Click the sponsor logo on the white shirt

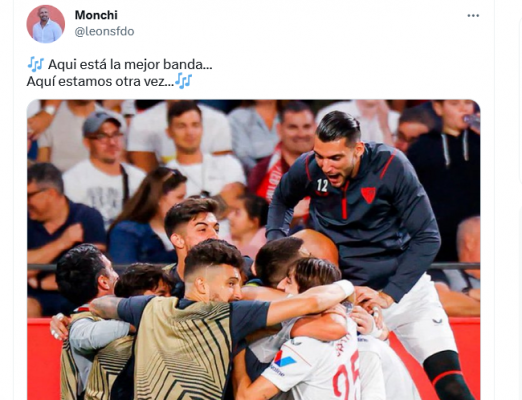pyautogui.click(x=284, y=360)
